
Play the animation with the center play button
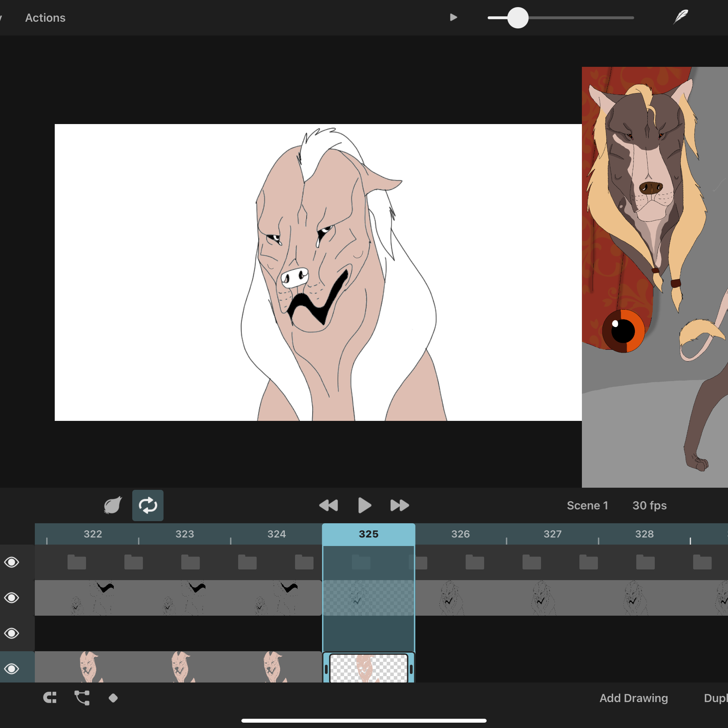coord(364,505)
